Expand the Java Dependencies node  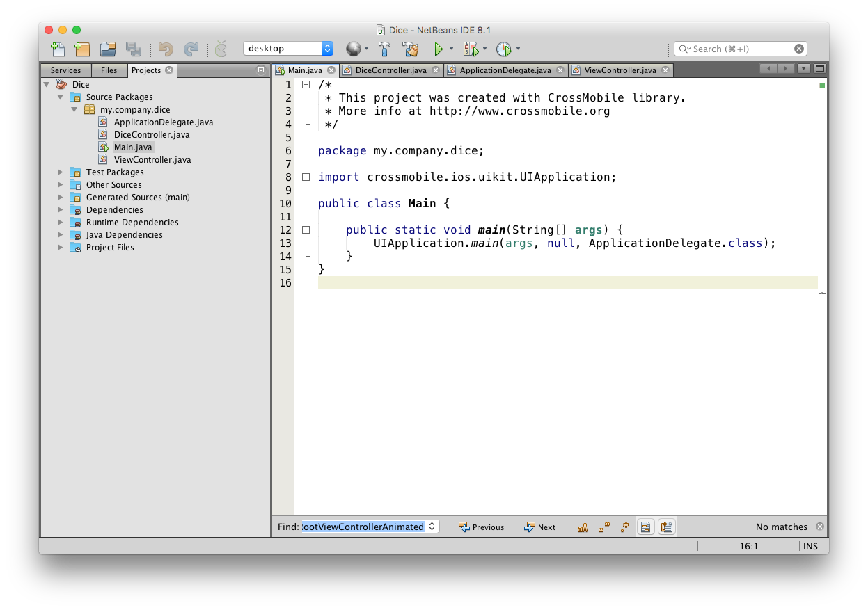[61, 234]
